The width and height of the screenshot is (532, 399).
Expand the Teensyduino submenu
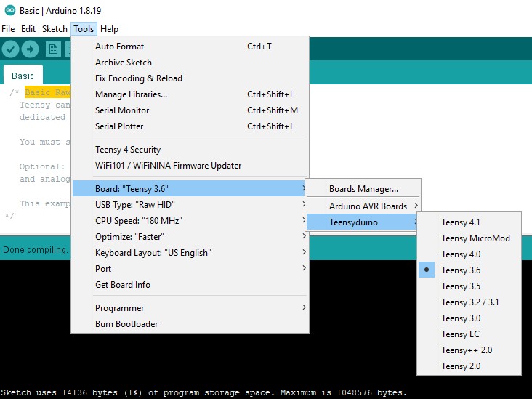coord(363,222)
